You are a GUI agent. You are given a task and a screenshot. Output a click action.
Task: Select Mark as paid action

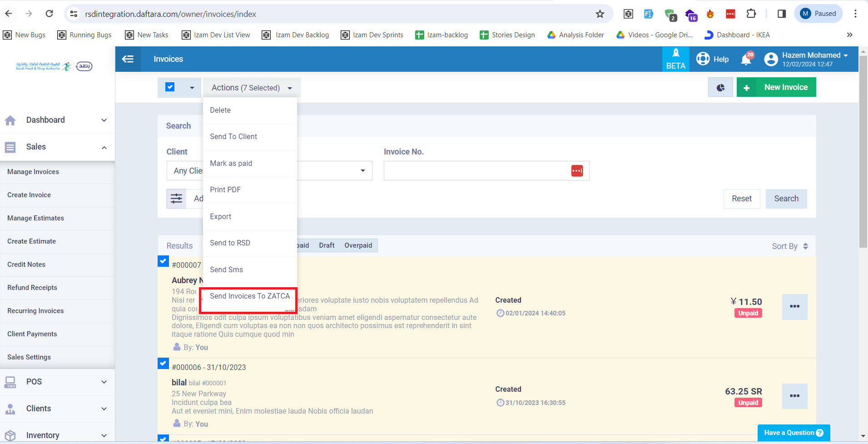click(231, 164)
